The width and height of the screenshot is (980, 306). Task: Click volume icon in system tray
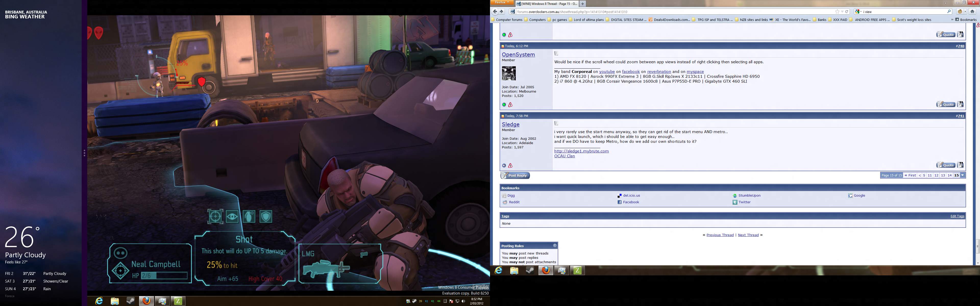click(463, 301)
